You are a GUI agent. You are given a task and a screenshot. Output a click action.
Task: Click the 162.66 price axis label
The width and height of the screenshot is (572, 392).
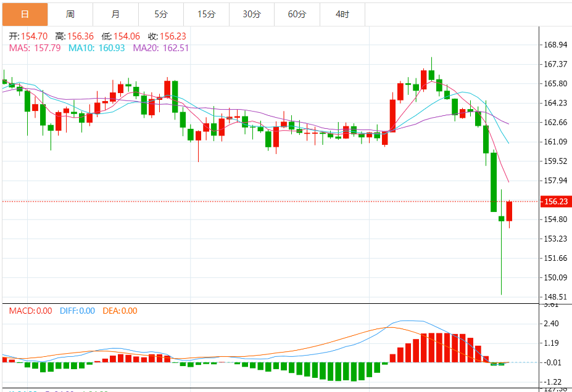pyautogui.click(x=555, y=123)
